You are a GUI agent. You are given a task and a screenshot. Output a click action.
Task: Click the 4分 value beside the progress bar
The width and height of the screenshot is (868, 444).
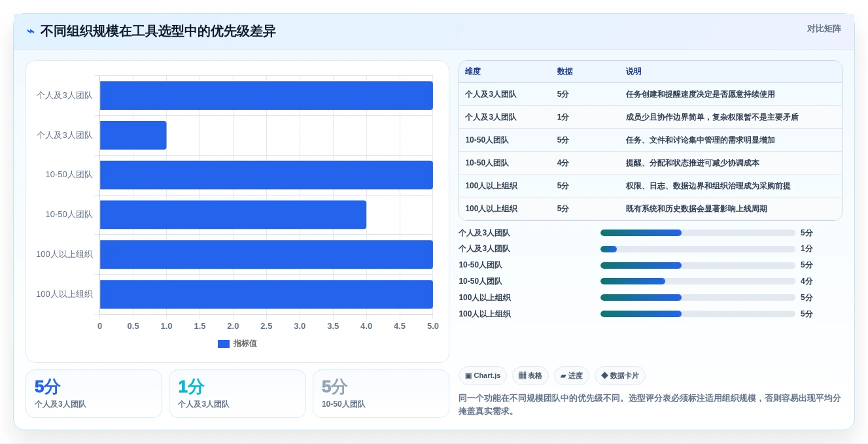pyautogui.click(x=807, y=281)
